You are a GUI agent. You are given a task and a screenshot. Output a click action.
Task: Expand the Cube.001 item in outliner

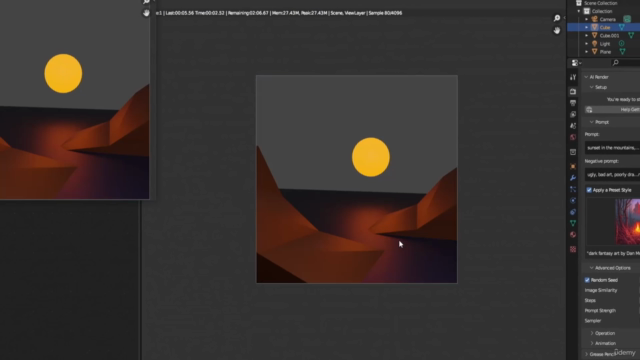(587, 36)
